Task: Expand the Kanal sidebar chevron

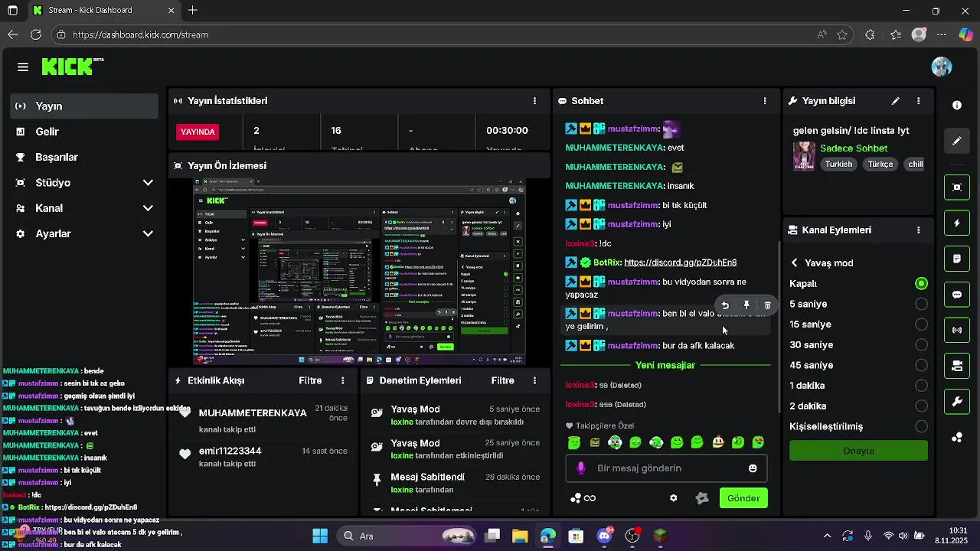Action: click(148, 208)
